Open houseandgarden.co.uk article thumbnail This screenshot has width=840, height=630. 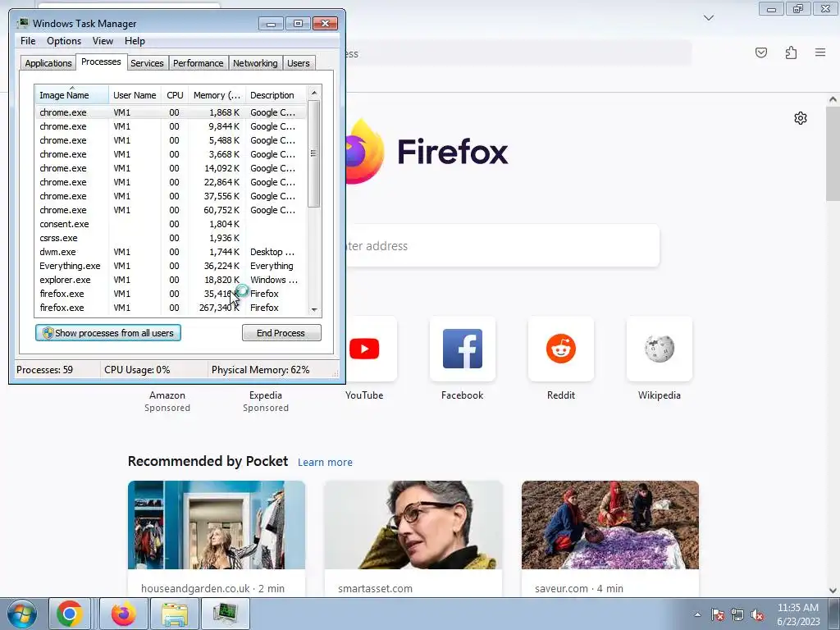(x=217, y=525)
